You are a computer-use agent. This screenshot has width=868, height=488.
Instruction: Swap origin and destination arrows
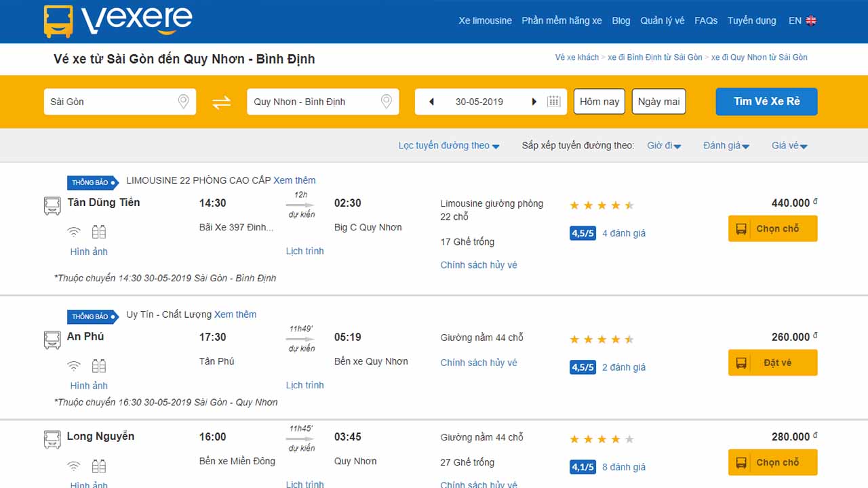click(x=222, y=102)
